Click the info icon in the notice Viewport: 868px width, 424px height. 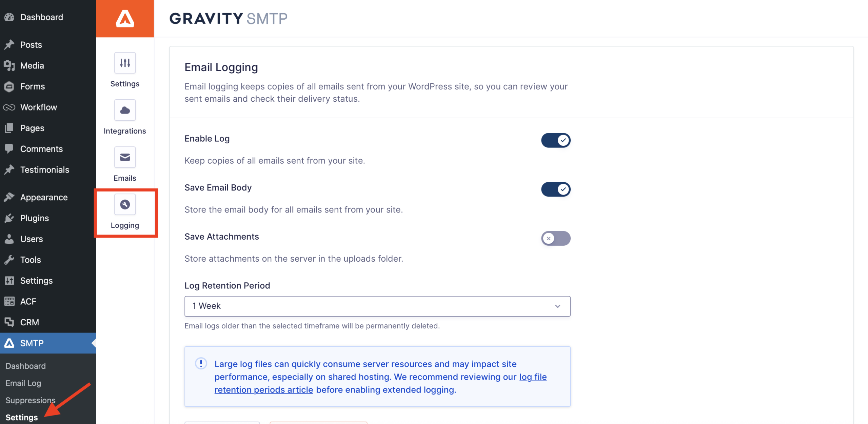(201, 364)
